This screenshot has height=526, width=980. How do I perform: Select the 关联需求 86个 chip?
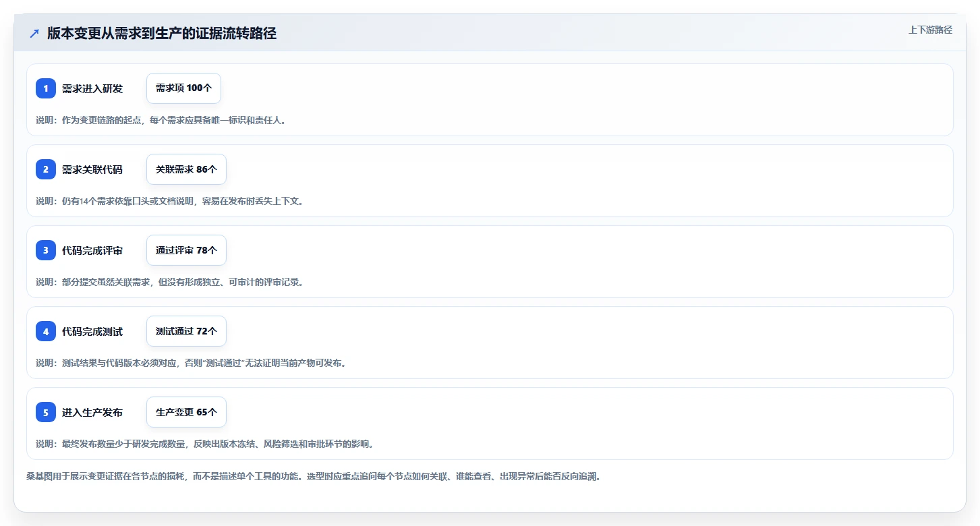(x=186, y=169)
